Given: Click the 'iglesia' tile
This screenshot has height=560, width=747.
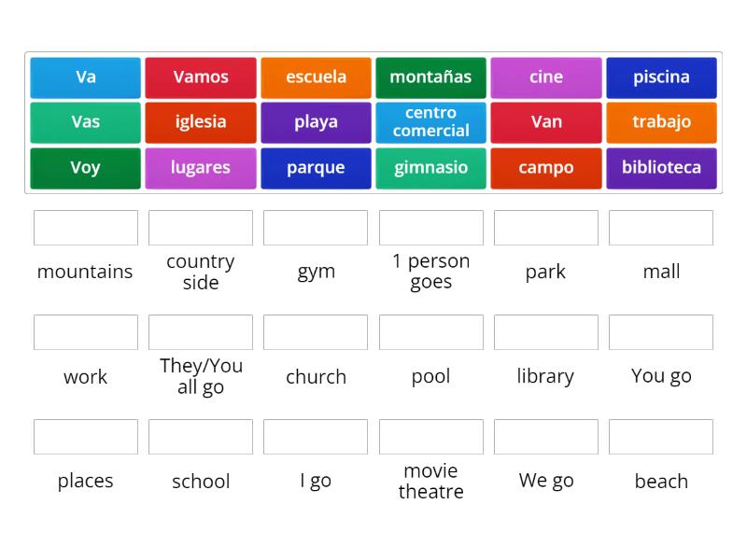Looking at the screenshot, I should click(x=201, y=122).
